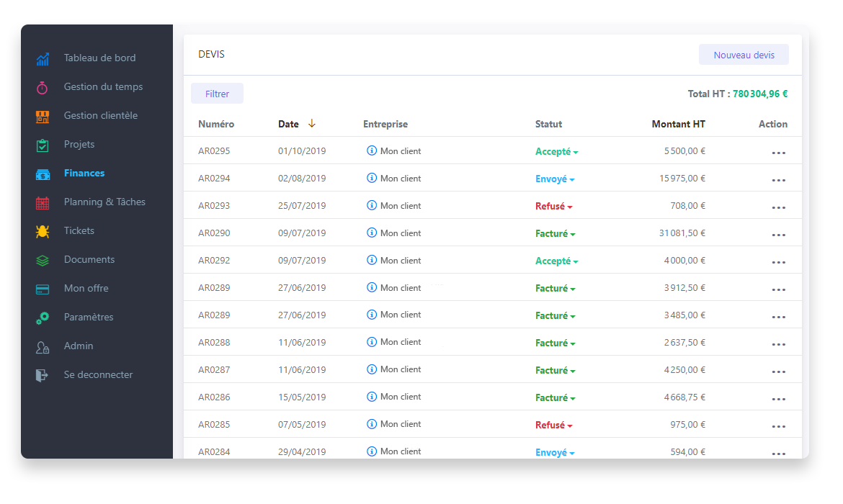This screenshot has height=504, width=843.
Task: Click the Statut column header
Action: pyautogui.click(x=548, y=124)
